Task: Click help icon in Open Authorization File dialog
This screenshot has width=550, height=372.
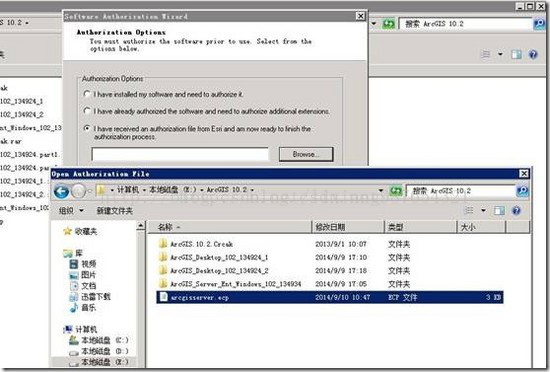Action: pos(516,210)
